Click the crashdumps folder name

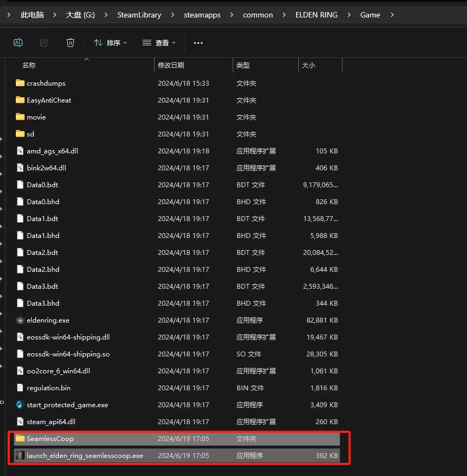click(x=46, y=83)
